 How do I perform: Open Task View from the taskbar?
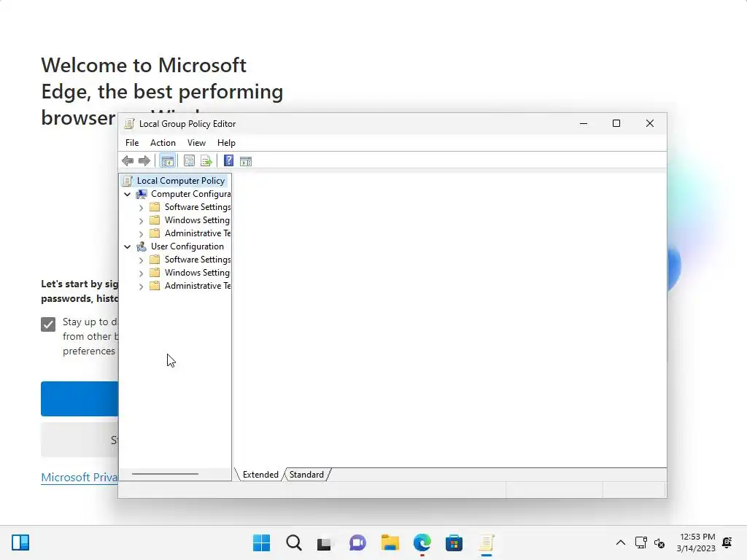coord(325,542)
